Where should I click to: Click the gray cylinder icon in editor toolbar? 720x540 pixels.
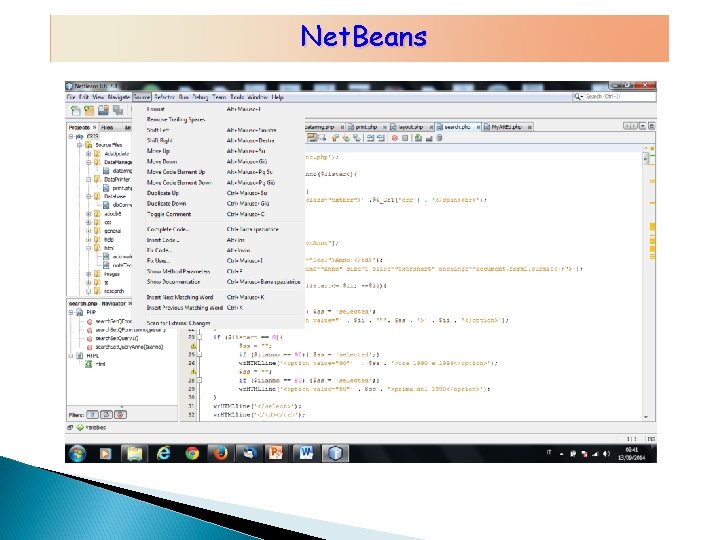(x=439, y=138)
